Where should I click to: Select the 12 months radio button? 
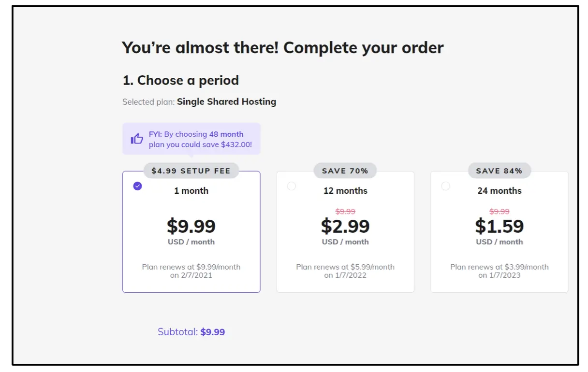292,186
